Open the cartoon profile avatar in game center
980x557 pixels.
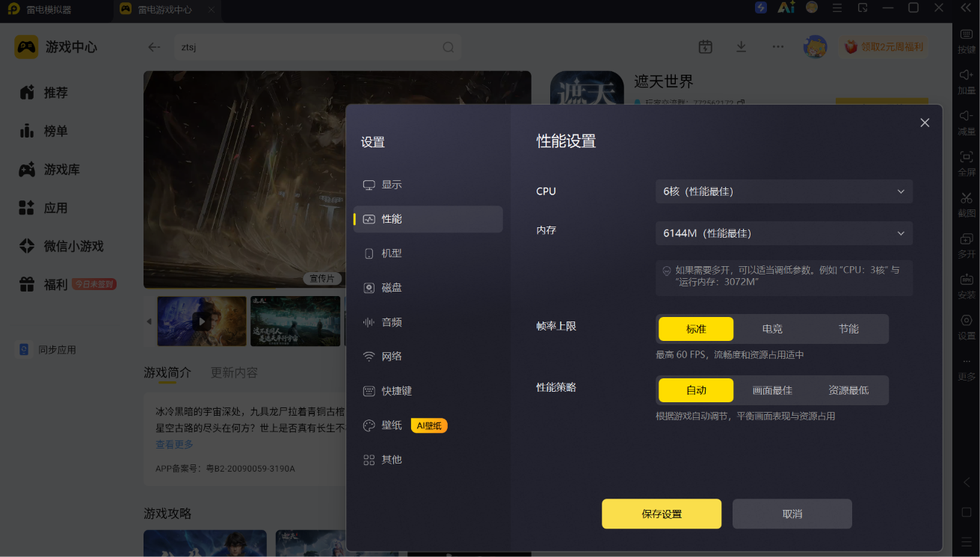coord(815,46)
